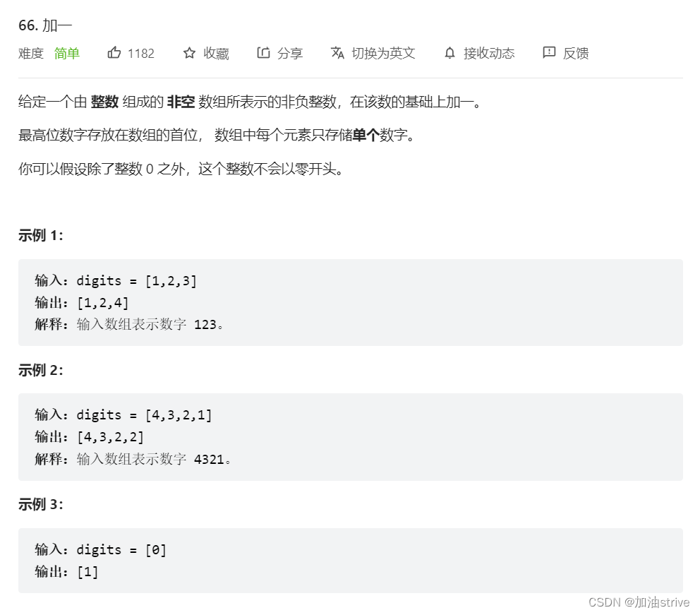Screen dimensions: 700x615
Task: Click the problem title 66. 加一
Action: tap(44, 24)
